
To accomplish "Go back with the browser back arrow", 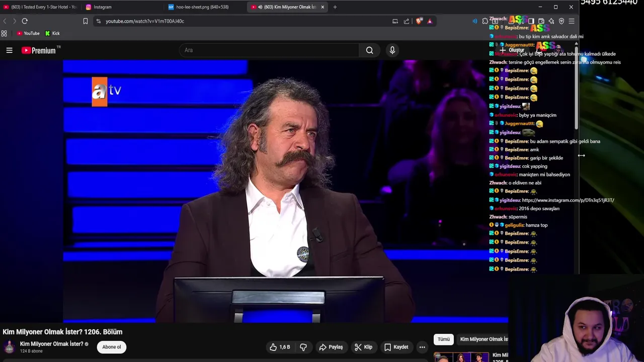I will click(5, 21).
